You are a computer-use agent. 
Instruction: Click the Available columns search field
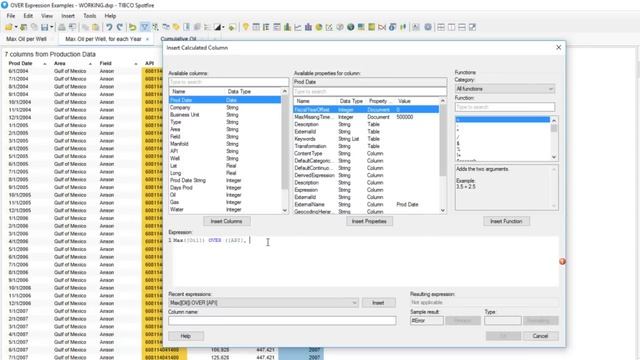[228, 82]
